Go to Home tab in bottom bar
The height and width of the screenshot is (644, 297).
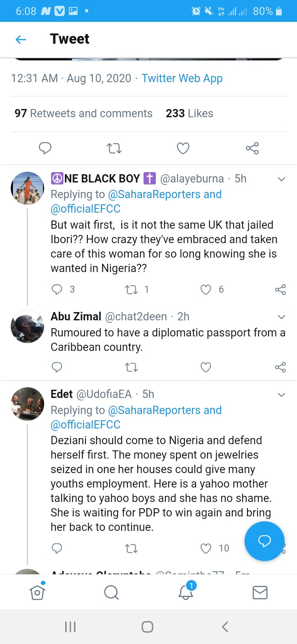click(x=37, y=593)
